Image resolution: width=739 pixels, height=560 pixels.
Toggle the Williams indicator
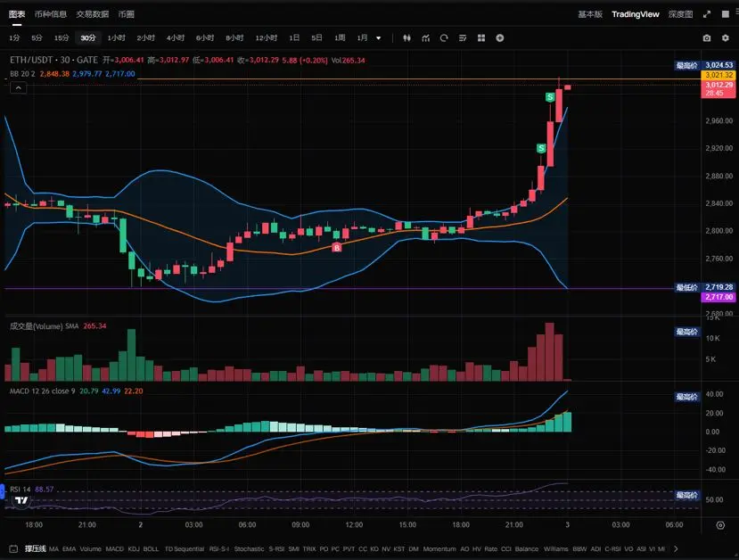[555, 548]
